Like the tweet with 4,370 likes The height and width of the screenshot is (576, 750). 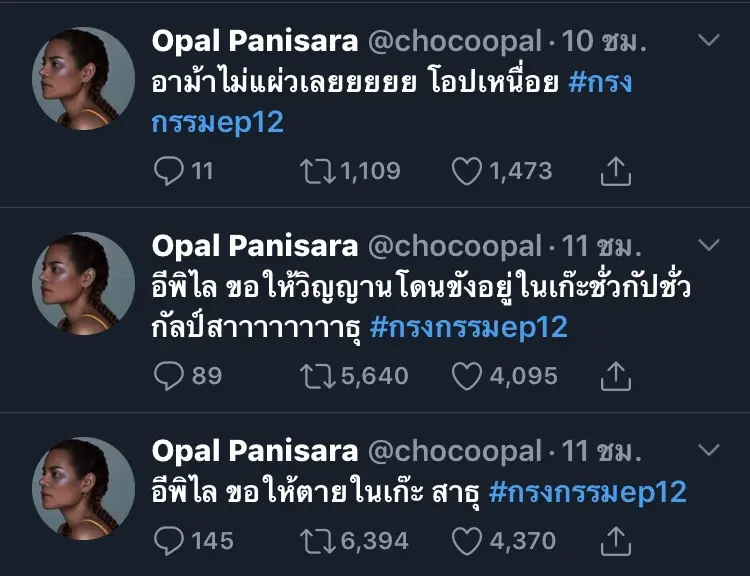pyautogui.click(x=467, y=541)
